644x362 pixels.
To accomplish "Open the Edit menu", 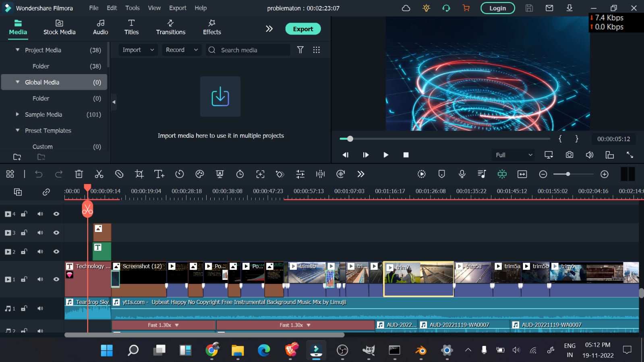I will 112,8.
